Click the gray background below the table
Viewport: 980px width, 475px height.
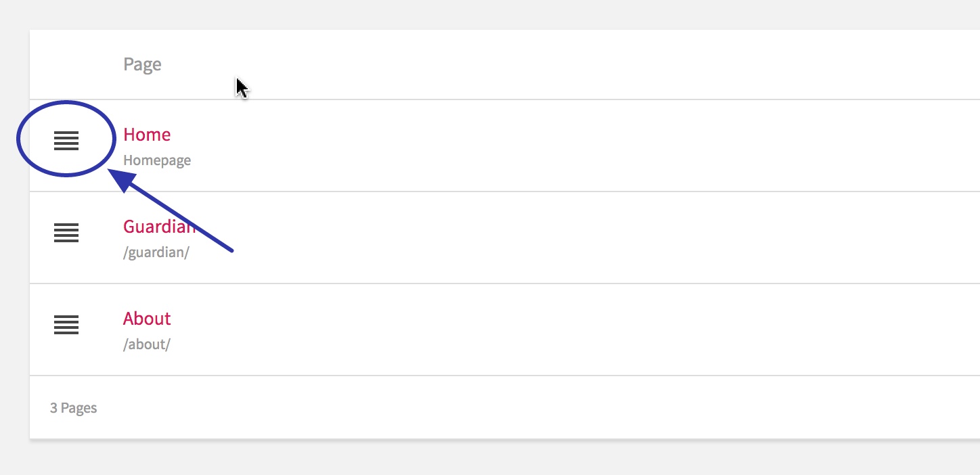coord(490,459)
